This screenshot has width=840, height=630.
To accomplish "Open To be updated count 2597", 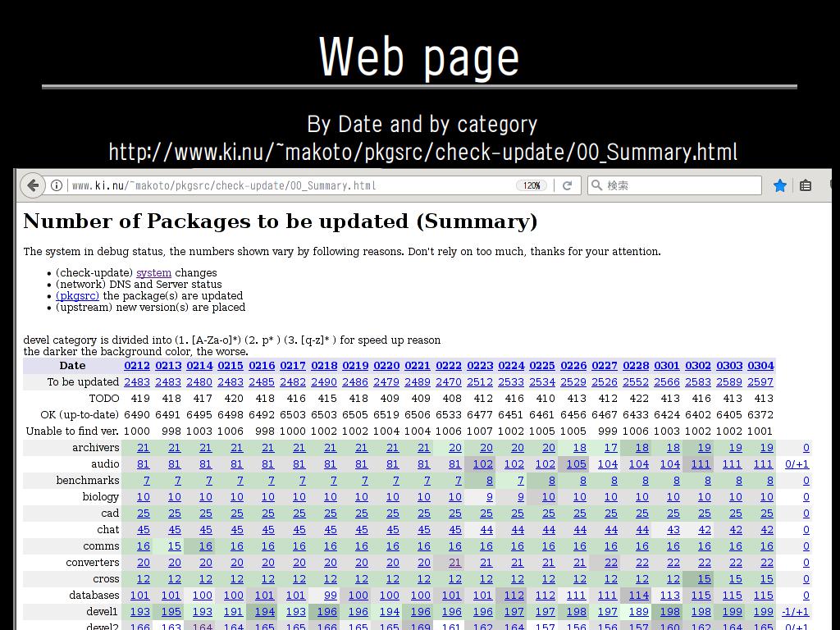I will pyautogui.click(x=760, y=381).
